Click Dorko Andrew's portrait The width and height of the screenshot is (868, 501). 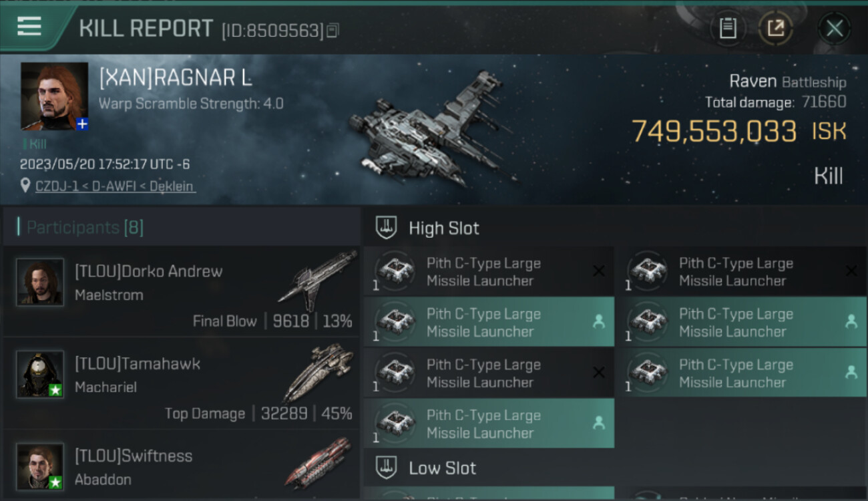(40, 283)
